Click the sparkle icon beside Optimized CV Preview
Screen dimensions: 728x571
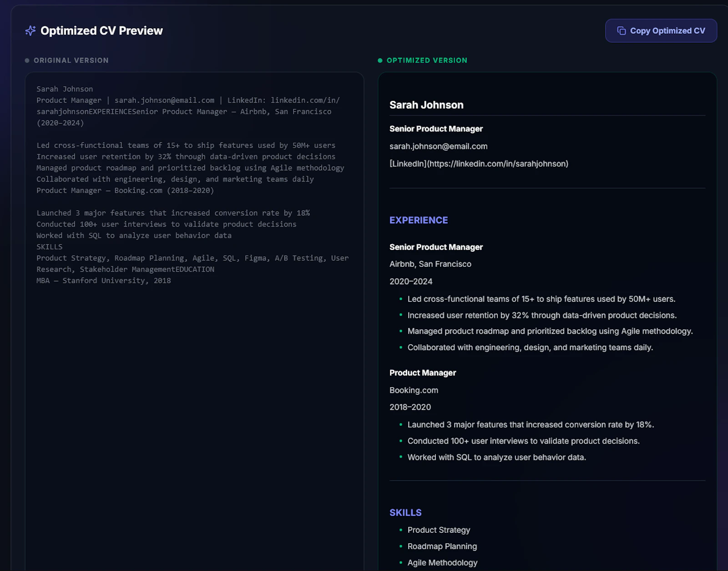[30, 31]
